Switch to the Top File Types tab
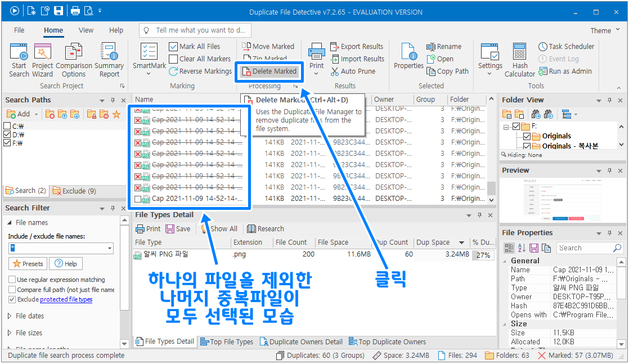 [227, 342]
